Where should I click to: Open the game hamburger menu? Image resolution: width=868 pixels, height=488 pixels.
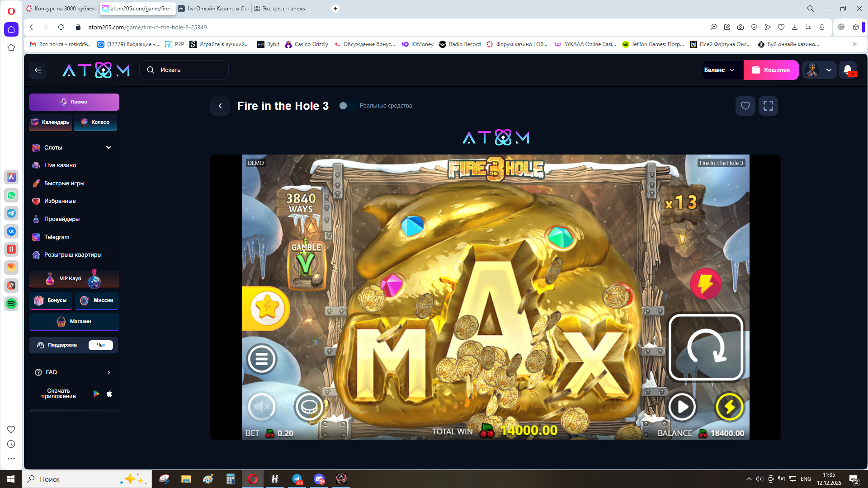(x=261, y=359)
